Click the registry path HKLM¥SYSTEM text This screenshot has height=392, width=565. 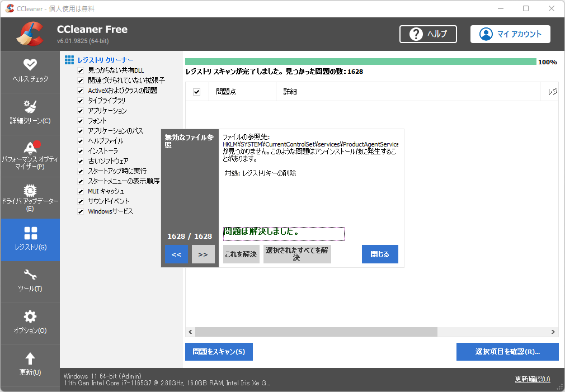[310, 144]
